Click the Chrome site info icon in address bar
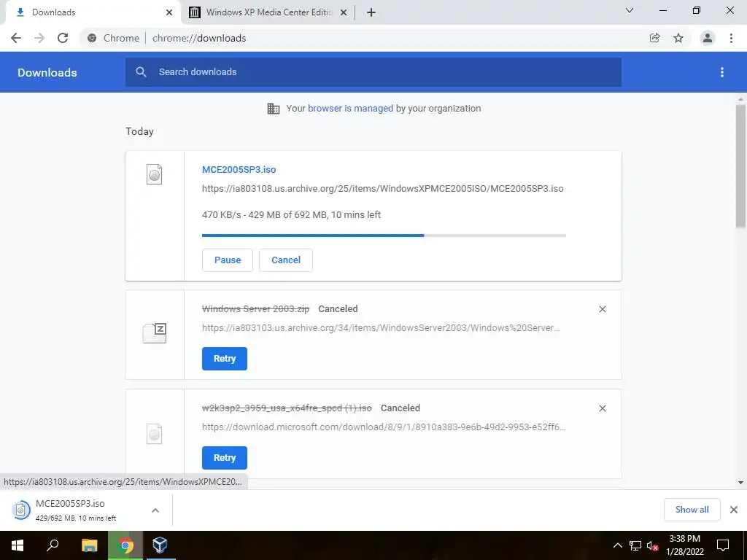 tap(92, 38)
